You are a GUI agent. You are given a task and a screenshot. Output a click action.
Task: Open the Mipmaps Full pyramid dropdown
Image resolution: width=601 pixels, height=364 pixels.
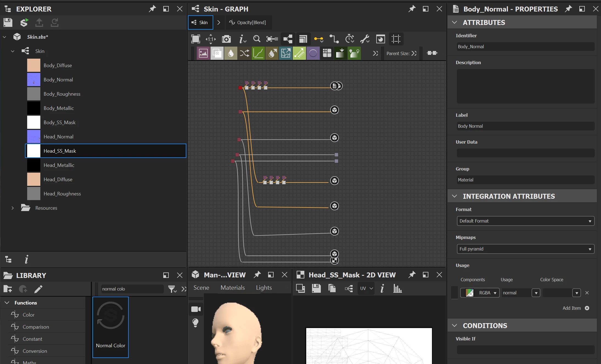point(525,249)
